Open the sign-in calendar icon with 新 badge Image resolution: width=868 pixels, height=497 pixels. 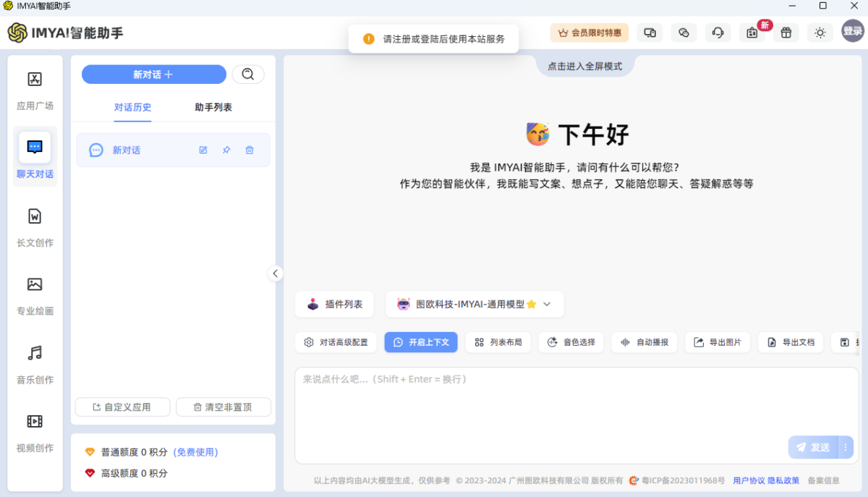[x=752, y=33]
